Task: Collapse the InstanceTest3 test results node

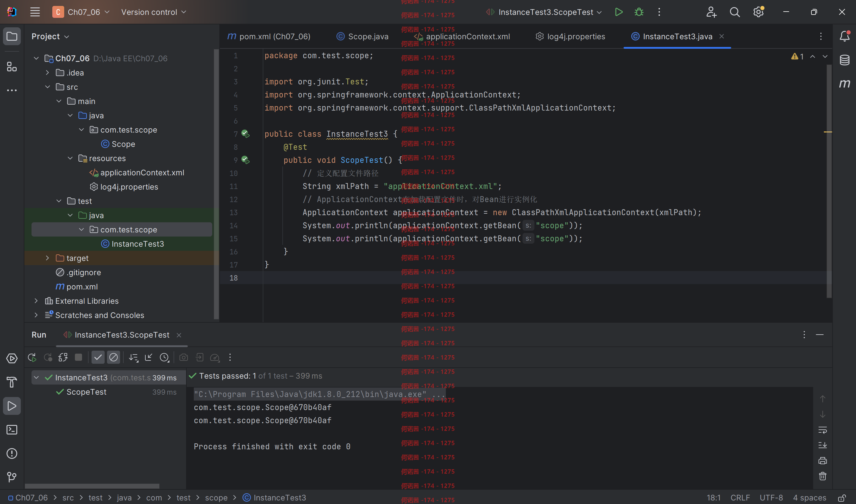Action: 36,378
